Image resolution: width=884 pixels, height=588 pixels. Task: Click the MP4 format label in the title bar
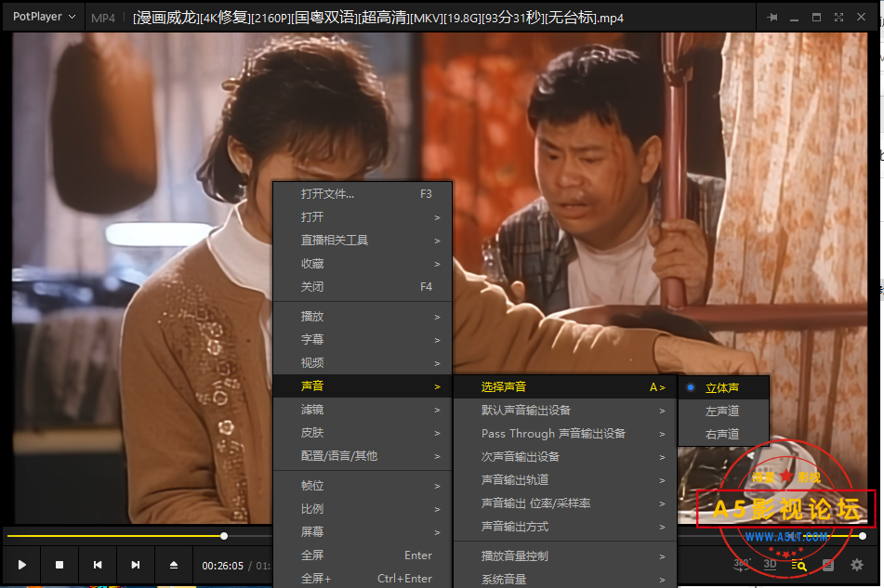103,18
